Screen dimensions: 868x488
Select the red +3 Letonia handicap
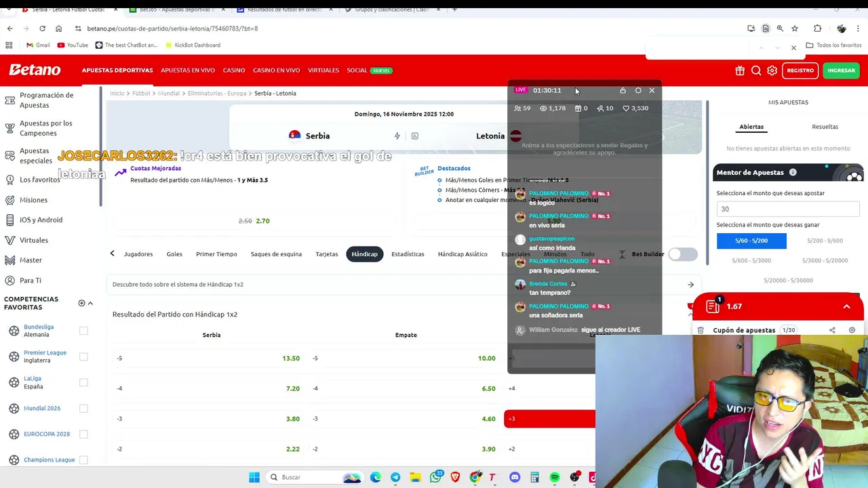[x=550, y=419]
